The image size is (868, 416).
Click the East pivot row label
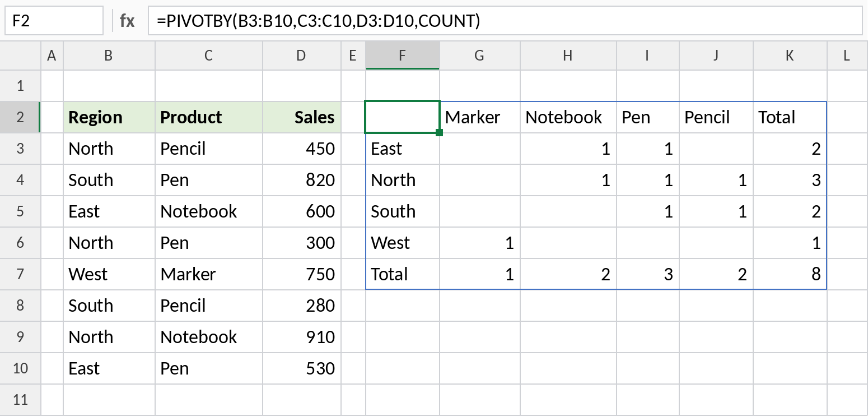[402, 149]
